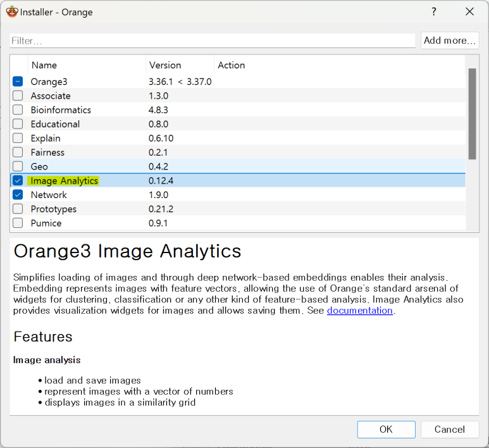The image size is (489, 448).
Task: Click the help question mark button
Action: (x=434, y=12)
